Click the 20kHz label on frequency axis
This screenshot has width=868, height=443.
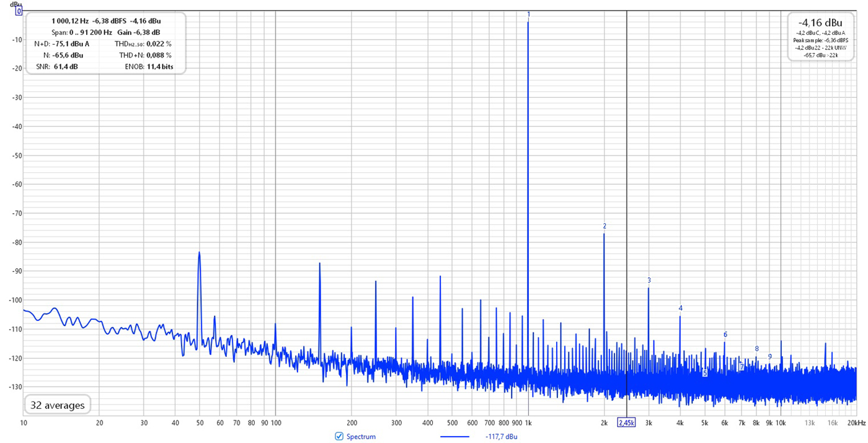(856, 423)
